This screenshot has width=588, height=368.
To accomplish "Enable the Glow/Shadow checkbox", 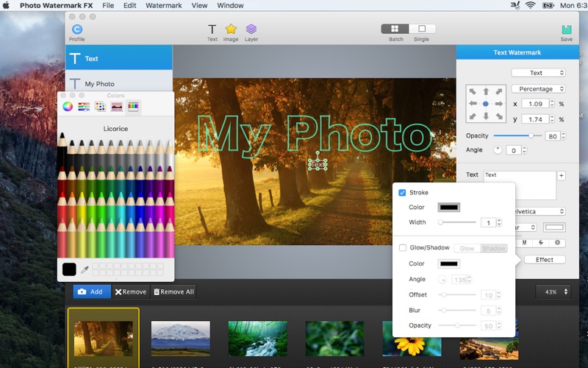I will [x=403, y=248].
